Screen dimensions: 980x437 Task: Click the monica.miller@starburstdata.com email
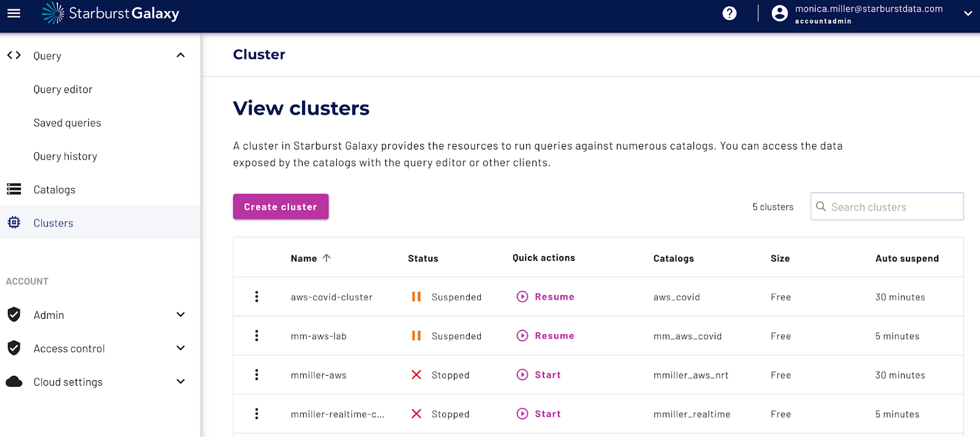(869, 9)
